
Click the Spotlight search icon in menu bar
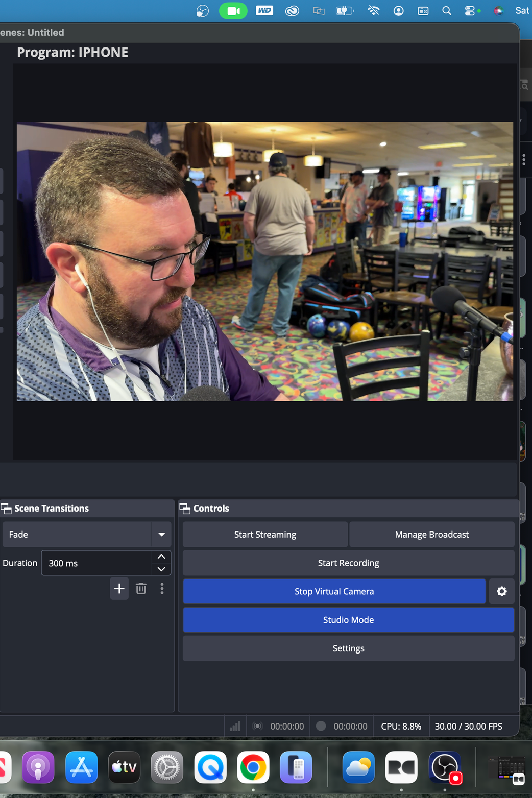pyautogui.click(x=446, y=10)
